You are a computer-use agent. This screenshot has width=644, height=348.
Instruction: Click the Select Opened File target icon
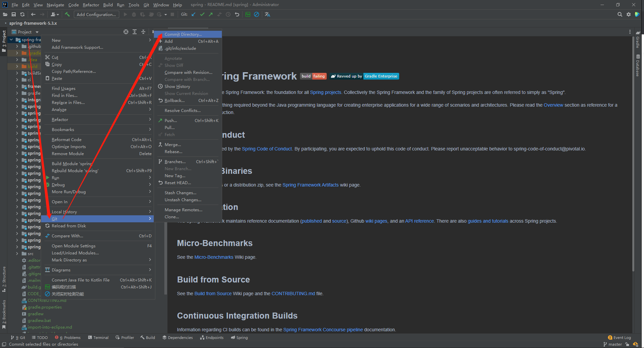pos(126,32)
